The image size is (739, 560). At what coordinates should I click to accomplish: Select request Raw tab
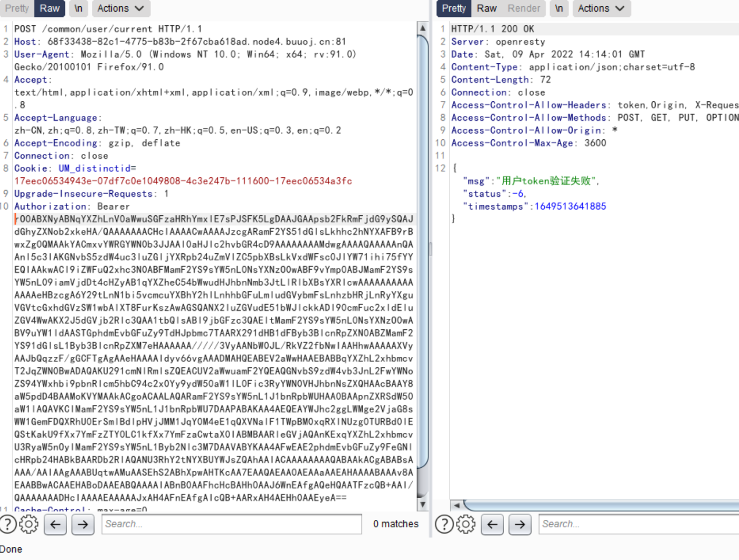click(x=50, y=8)
